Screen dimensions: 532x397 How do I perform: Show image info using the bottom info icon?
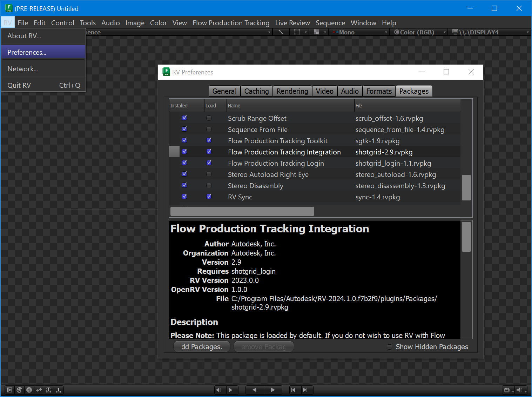[x=29, y=390]
